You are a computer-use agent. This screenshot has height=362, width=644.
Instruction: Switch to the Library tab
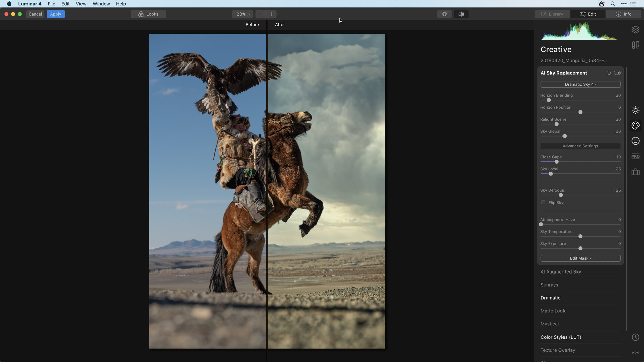[x=552, y=14]
